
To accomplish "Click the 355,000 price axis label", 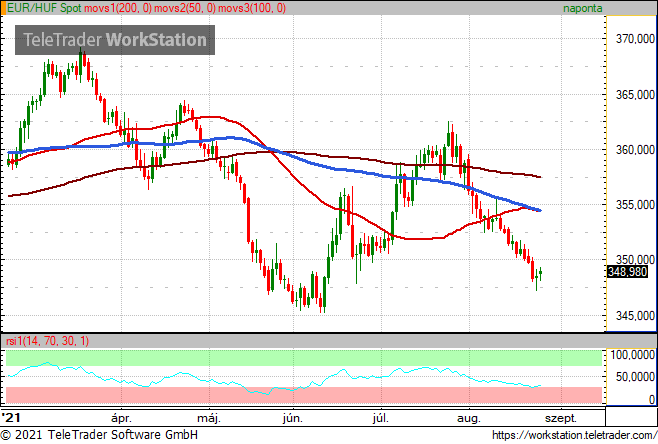I will [635, 205].
